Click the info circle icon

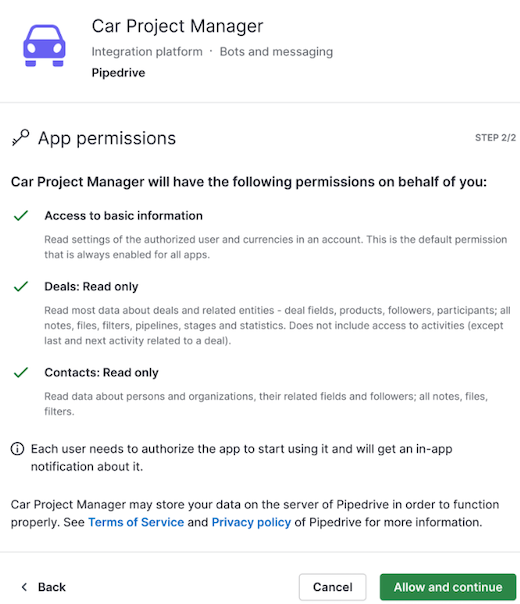pyautogui.click(x=17, y=449)
